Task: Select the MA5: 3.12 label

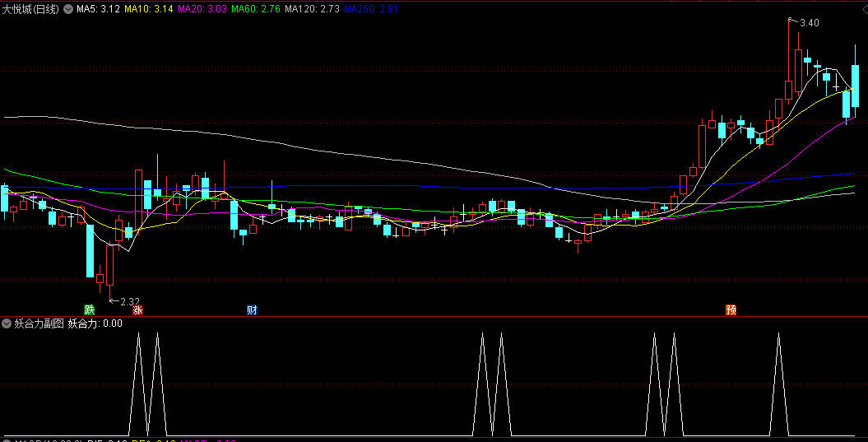Action: click(98, 9)
